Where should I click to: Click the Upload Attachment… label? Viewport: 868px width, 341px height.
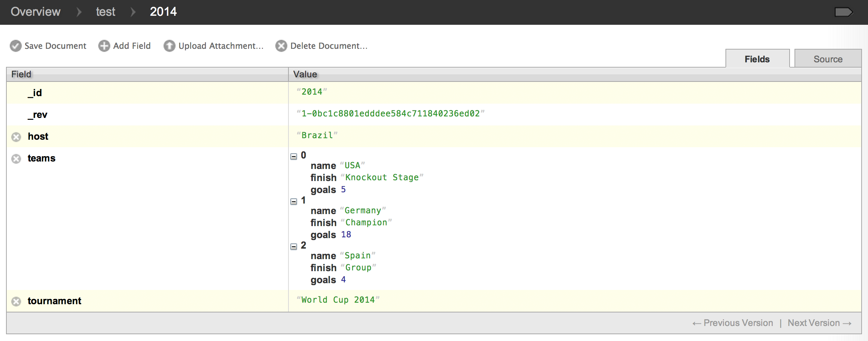point(221,46)
